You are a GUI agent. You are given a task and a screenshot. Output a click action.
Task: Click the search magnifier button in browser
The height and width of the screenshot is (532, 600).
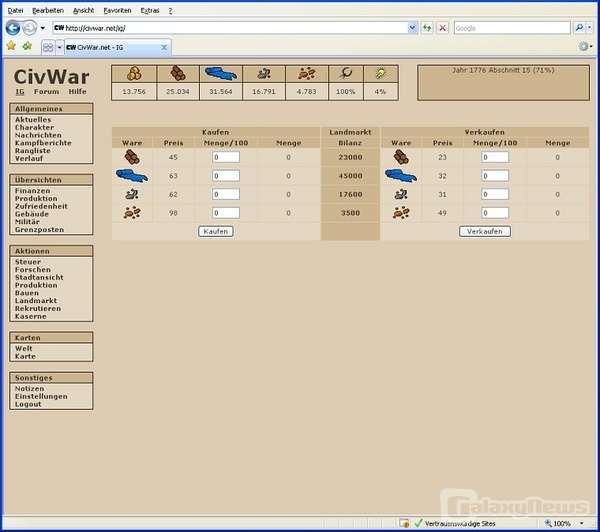[579, 28]
